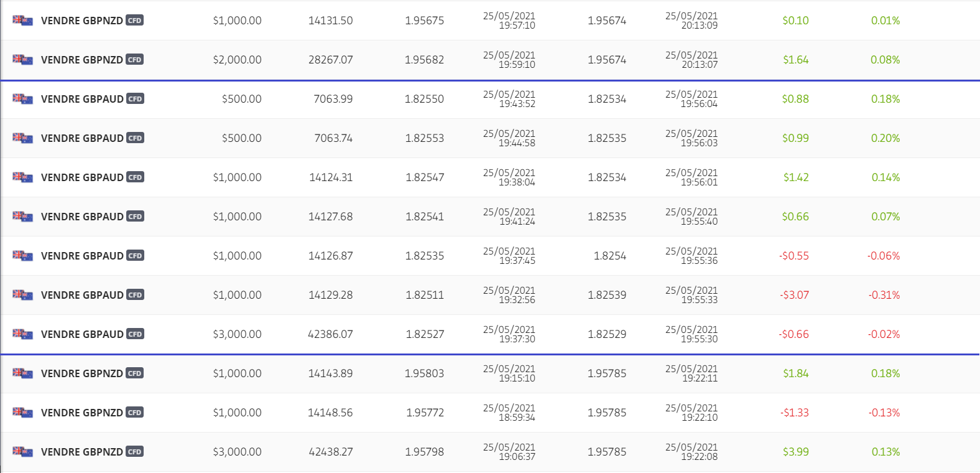
Task: Click CFD badge on GBPNZD trade losing $1.33
Action: pyautogui.click(x=134, y=413)
